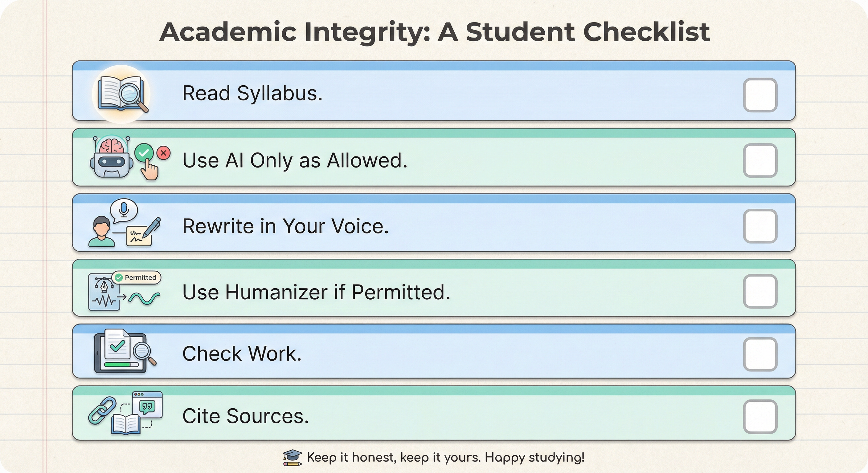The height and width of the screenshot is (473, 868).
Task: Click the green Permitted badge
Action: coord(137,277)
